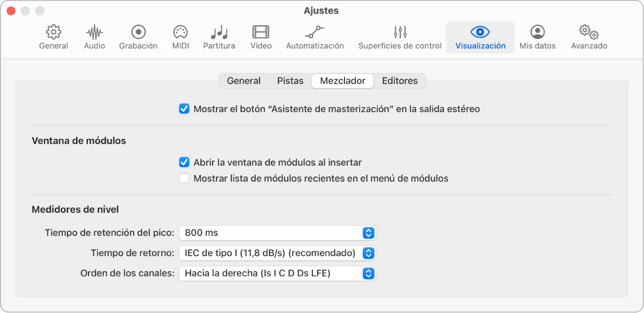Open the Audio waveform settings pane
This screenshot has height=313, width=644.
coord(94,38)
